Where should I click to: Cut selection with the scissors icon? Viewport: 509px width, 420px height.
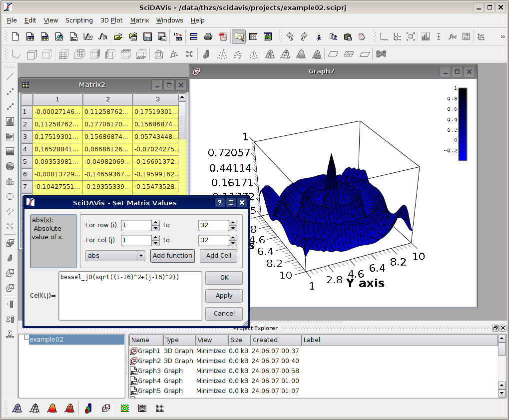(x=319, y=36)
